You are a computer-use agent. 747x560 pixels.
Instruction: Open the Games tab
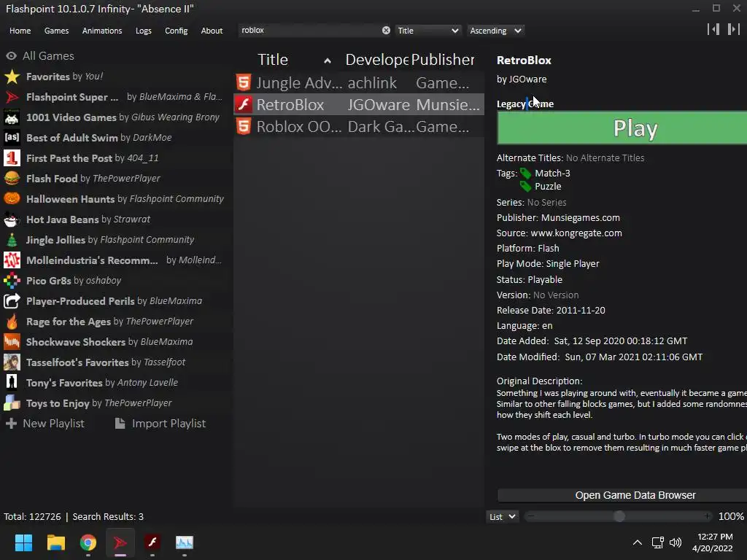coord(56,31)
